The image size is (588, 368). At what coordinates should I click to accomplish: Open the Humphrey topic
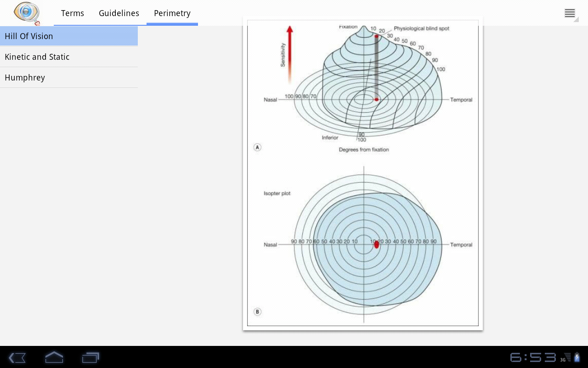pyautogui.click(x=69, y=77)
